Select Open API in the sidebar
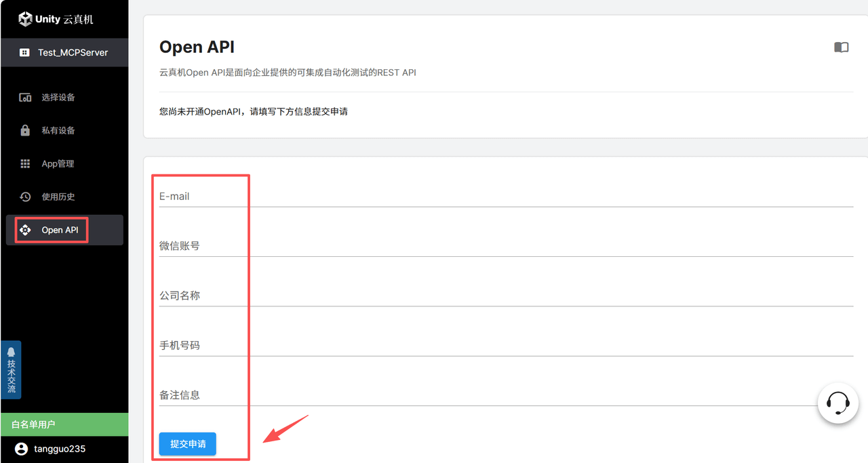This screenshot has height=463, width=868. pyautogui.click(x=60, y=230)
